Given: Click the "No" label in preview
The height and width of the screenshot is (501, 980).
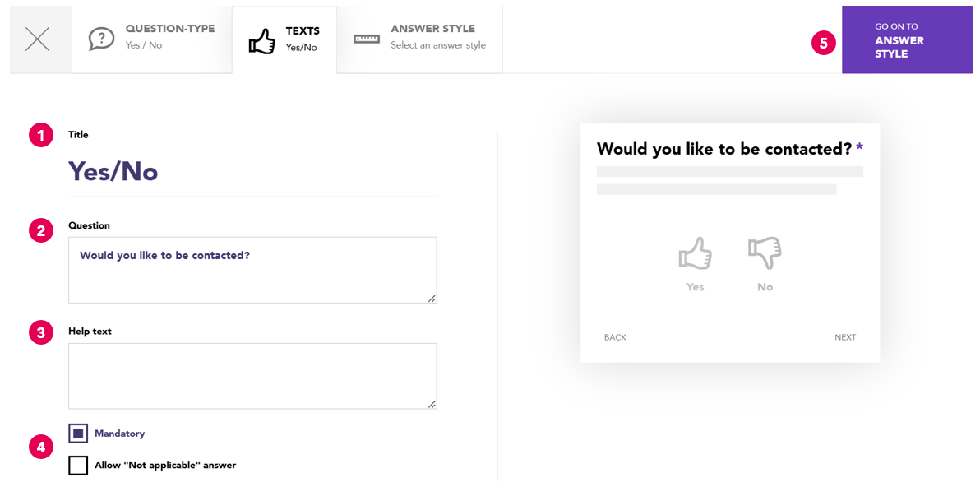Looking at the screenshot, I should 765,287.
